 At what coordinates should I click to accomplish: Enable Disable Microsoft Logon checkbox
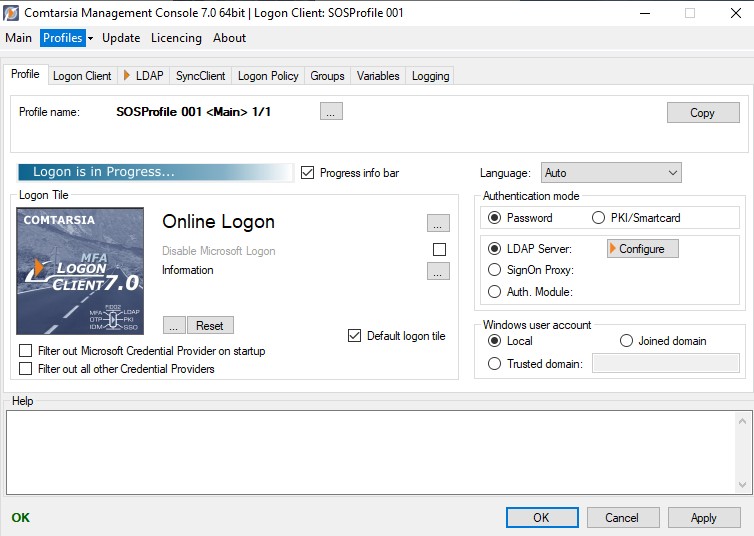[x=439, y=250]
